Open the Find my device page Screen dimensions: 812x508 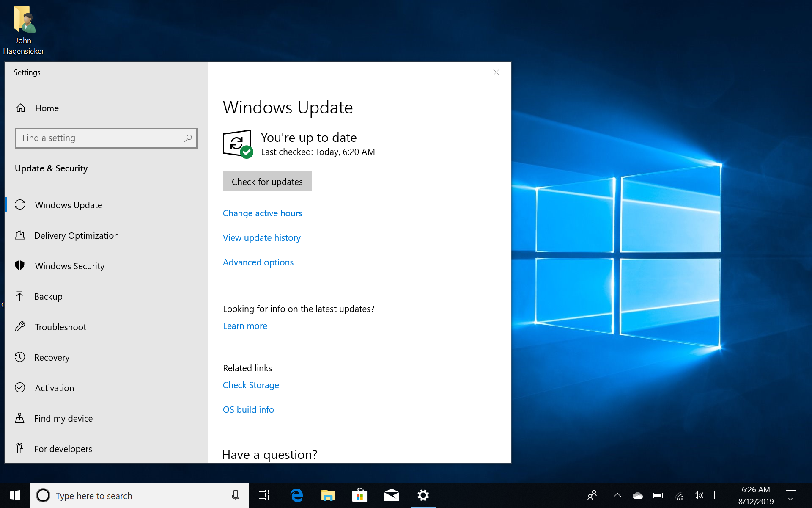[x=106, y=418]
